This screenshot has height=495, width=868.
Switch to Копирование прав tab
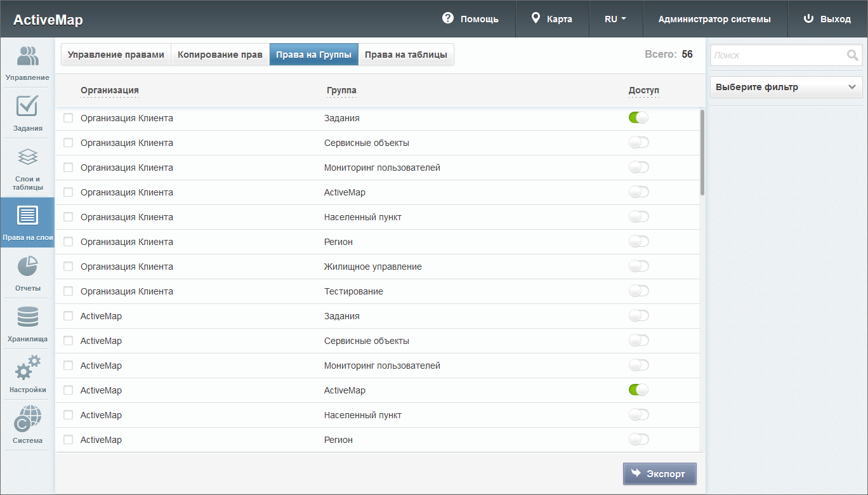tap(220, 55)
